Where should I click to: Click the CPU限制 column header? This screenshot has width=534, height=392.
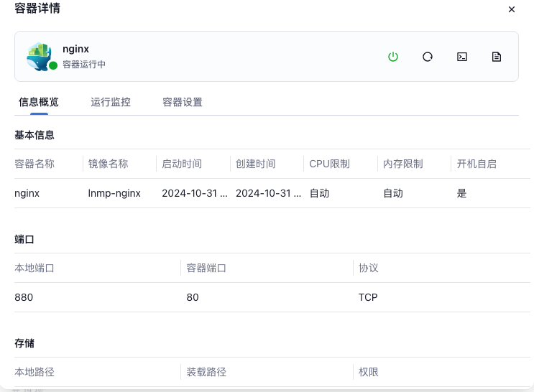pos(329,164)
